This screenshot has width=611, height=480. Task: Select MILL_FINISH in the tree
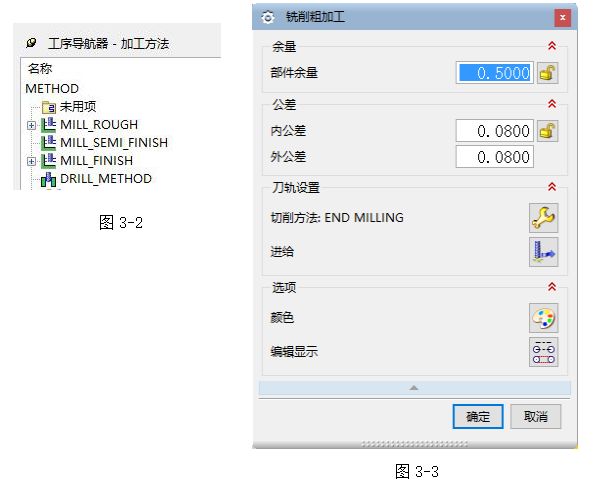pos(97,161)
